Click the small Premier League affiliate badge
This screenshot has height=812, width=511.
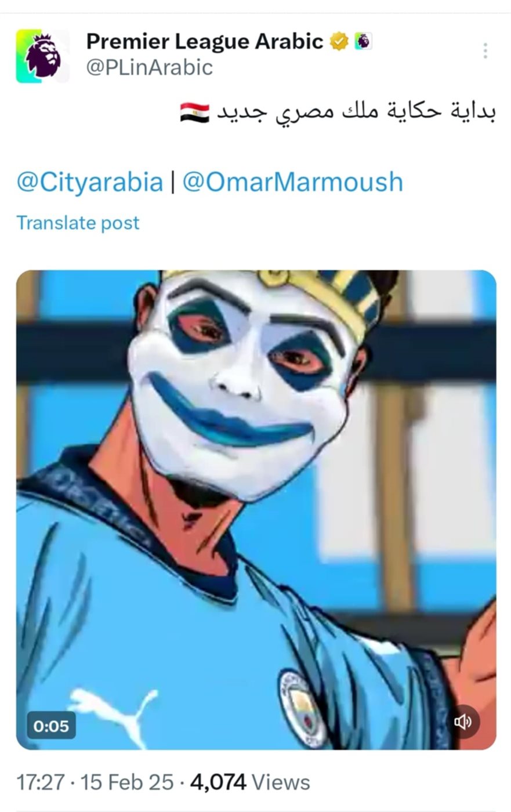click(363, 41)
